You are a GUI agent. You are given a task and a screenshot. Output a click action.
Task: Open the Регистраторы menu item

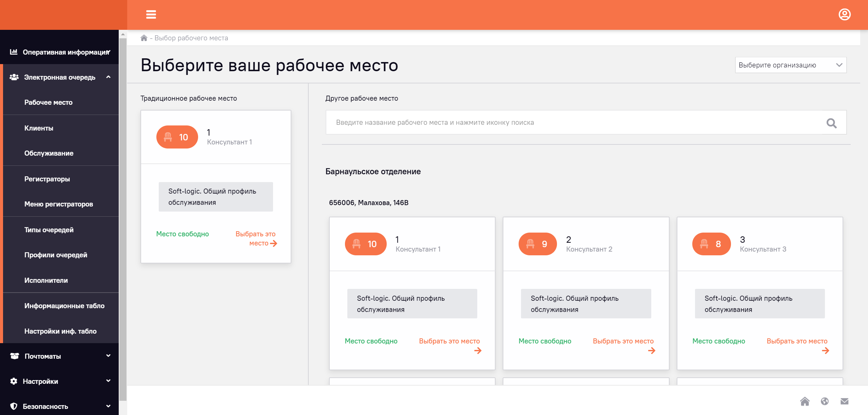click(x=61, y=179)
